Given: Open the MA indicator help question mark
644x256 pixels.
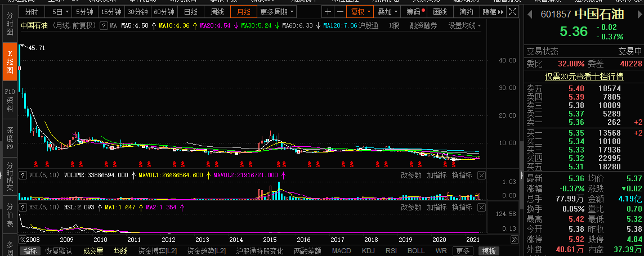Looking at the screenshot, I should coord(103,25).
